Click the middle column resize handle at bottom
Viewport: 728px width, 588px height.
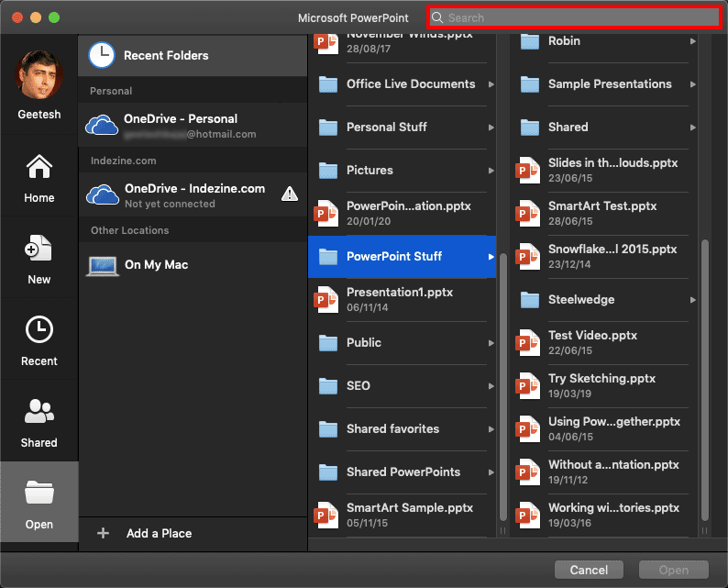pyautogui.click(x=502, y=530)
